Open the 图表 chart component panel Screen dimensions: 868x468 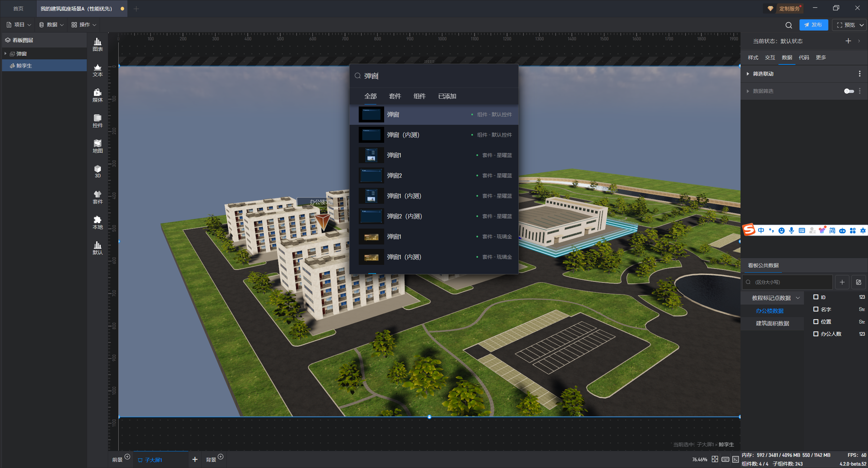[x=98, y=44]
